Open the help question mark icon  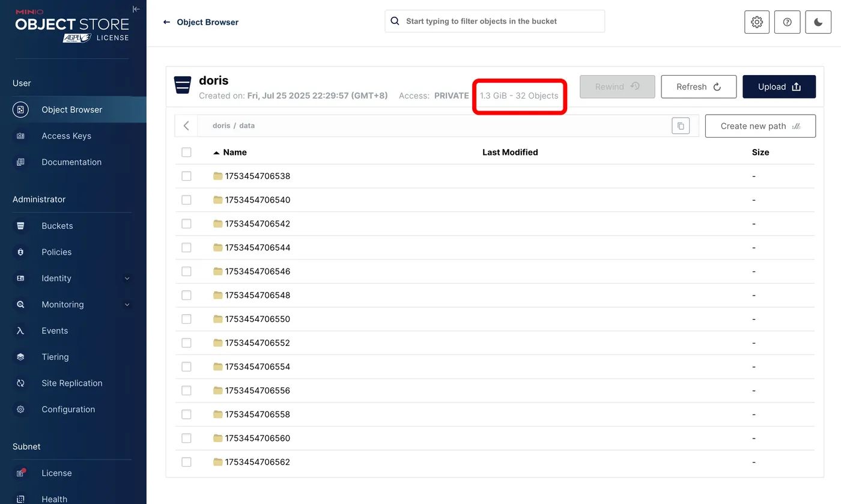click(787, 22)
